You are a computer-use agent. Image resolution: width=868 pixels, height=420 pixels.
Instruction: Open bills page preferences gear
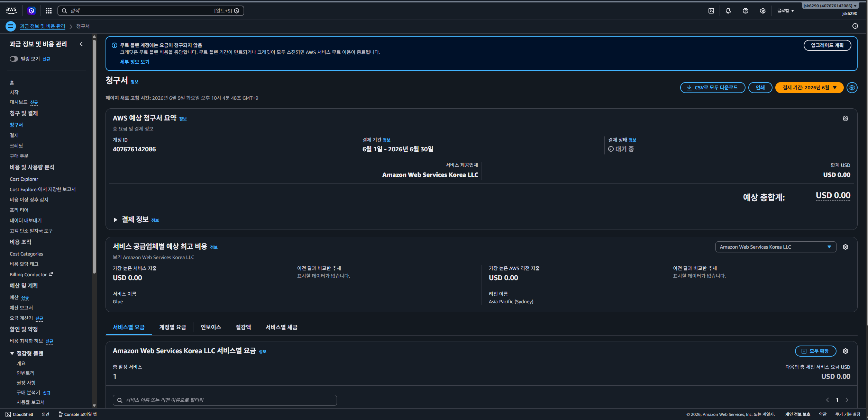[x=852, y=88]
